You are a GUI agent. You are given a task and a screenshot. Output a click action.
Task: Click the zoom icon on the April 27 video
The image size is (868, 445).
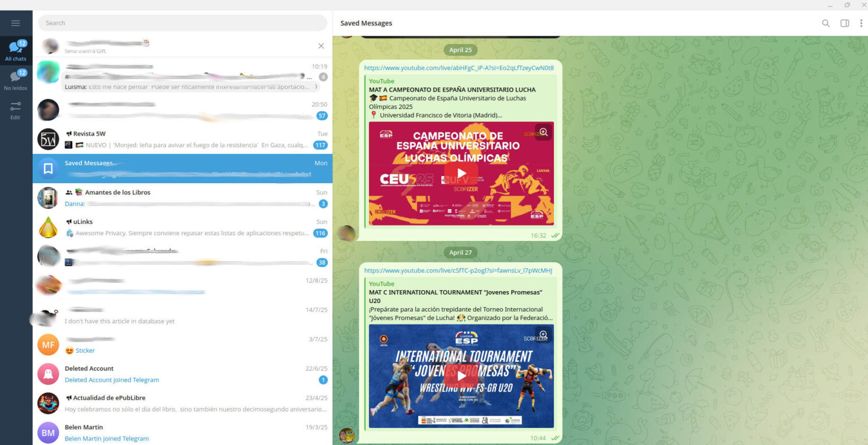542,334
